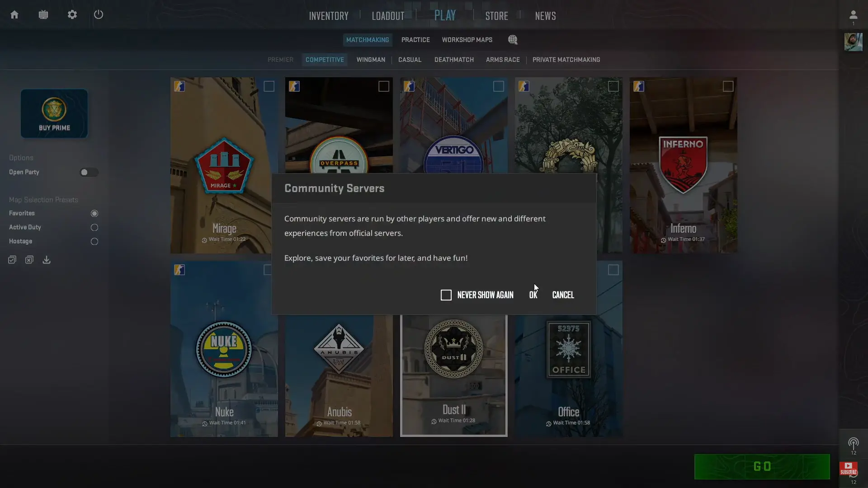Select the Favorites preset radio button
This screenshot has height=488, width=868.
94,213
